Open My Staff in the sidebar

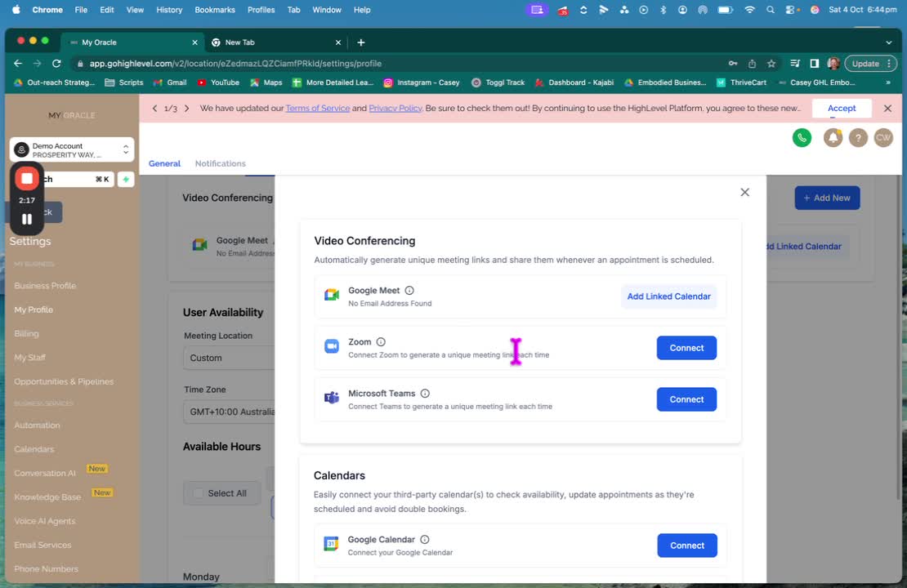click(x=29, y=358)
